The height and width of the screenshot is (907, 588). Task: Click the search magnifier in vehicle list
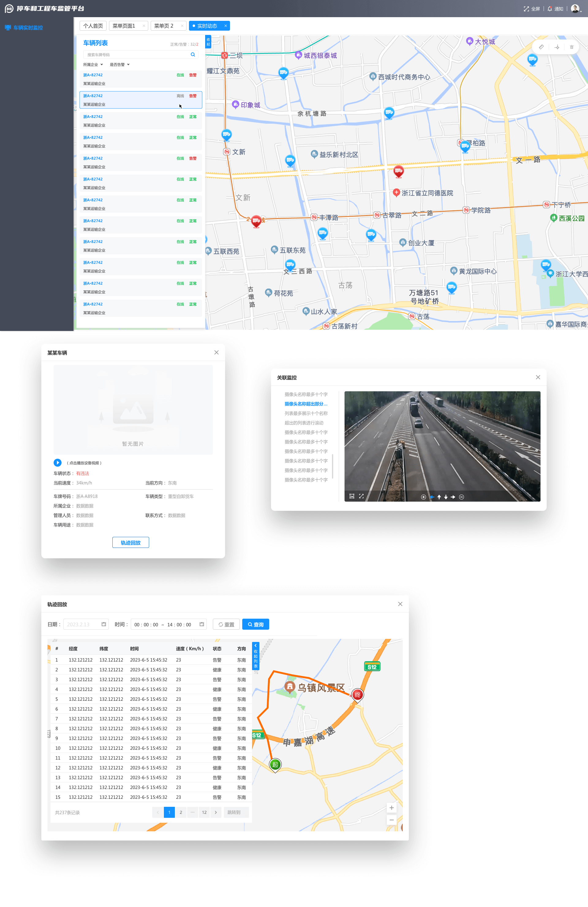click(193, 55)
